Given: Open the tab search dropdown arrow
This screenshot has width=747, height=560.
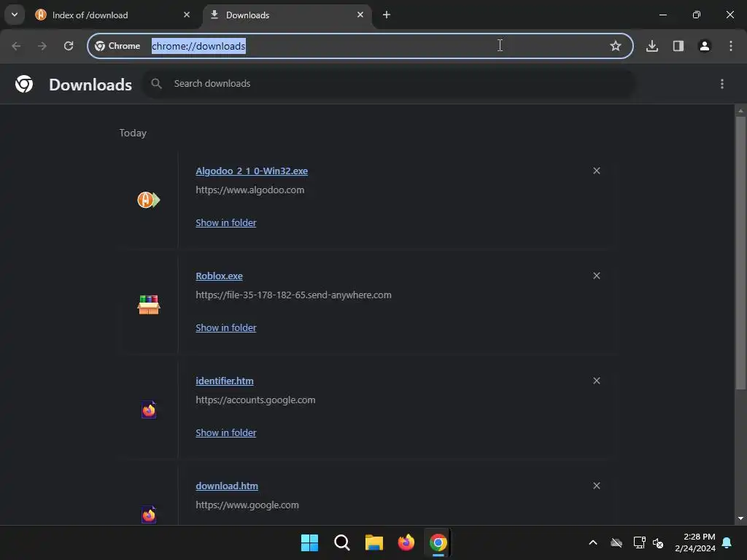Looking at the screenshot, I should pos(15,15).
